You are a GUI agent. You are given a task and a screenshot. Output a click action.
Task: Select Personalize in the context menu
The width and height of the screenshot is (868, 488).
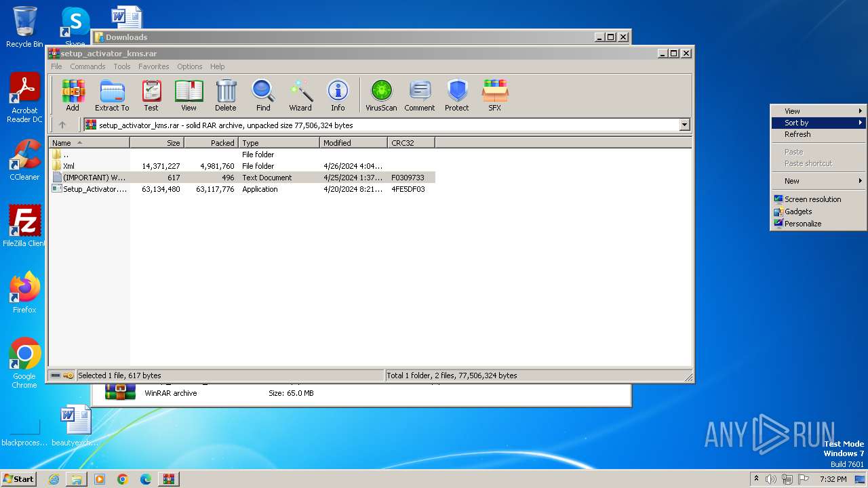coord(818,224)
